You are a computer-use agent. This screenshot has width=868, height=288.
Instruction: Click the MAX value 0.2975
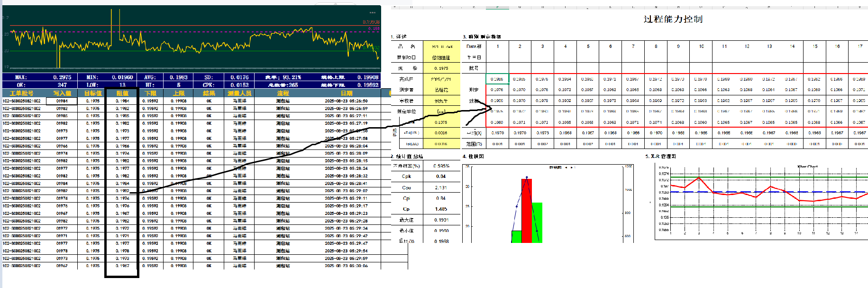click(62, 77)
